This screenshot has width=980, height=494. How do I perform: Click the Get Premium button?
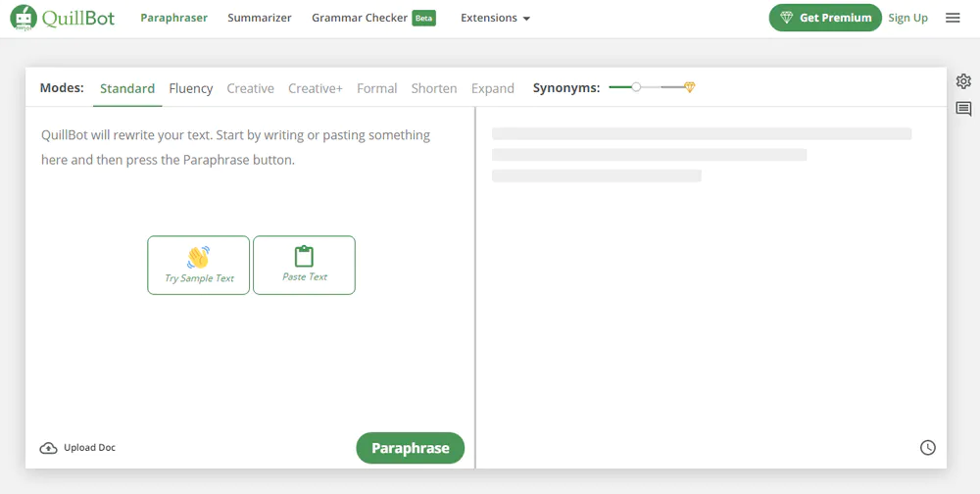coord(825,18)
